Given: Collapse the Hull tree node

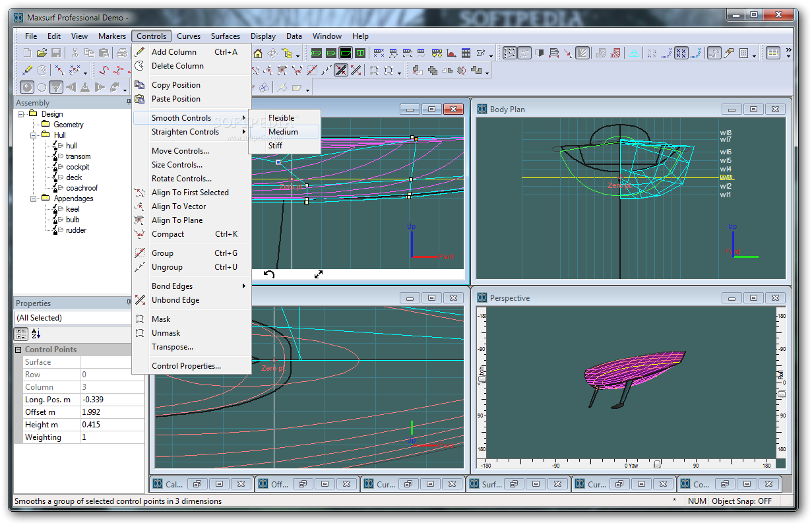Looking at the screenshot, I should pyautogui.click(x=33, y=135).
